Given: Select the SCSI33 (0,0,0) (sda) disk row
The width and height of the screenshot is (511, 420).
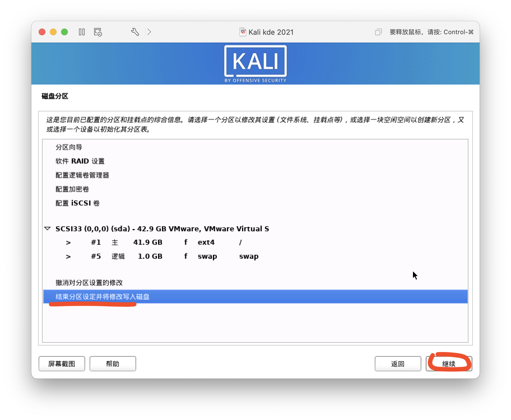Looking at the screenshot, I should pyautogui.click(x=255, y=228).
